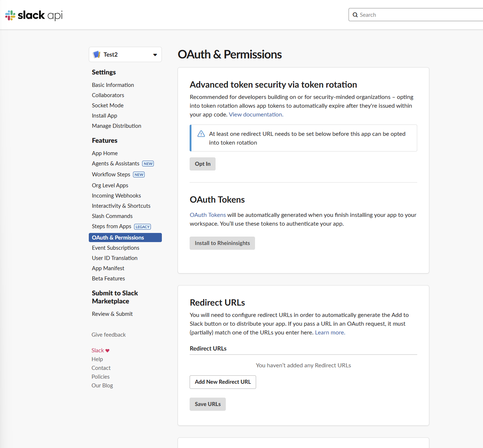
Task: Click the Slack footer link
Action: tap(98, 351)
